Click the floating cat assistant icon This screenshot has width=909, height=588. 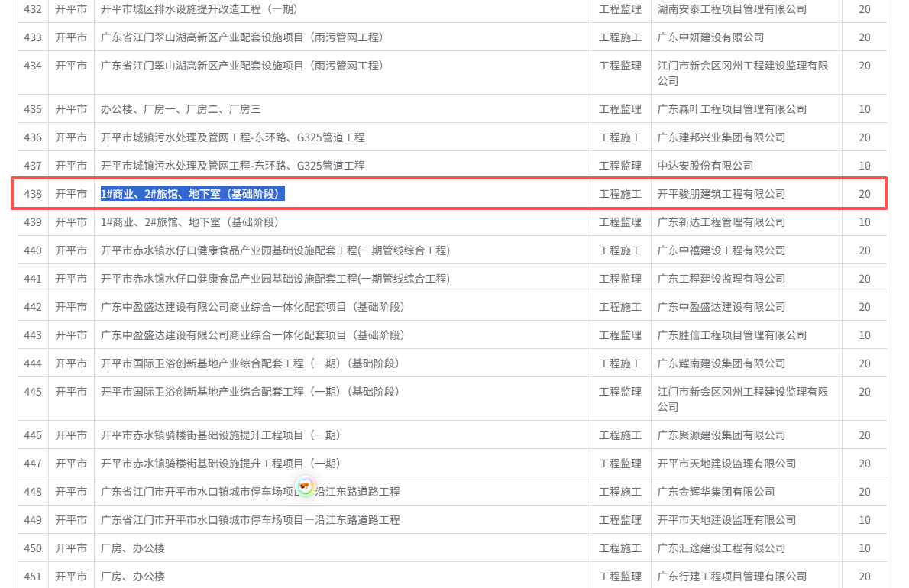(306, 486)
